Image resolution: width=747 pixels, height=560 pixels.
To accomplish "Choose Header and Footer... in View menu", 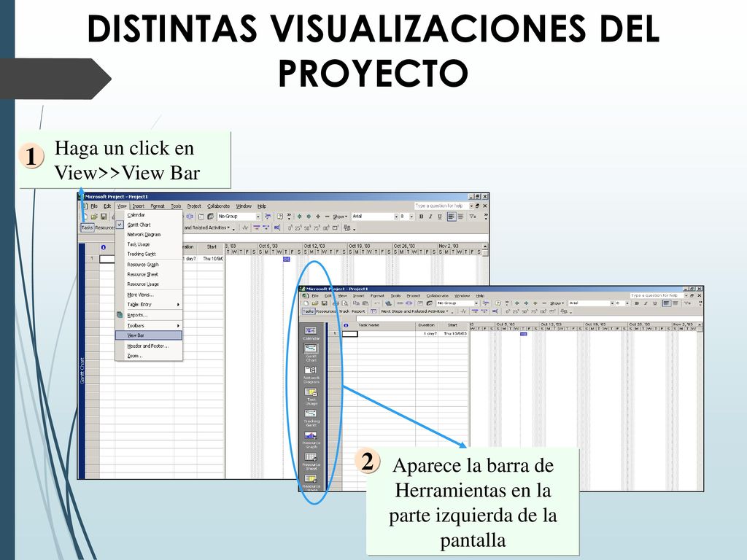I will point(149,346).
